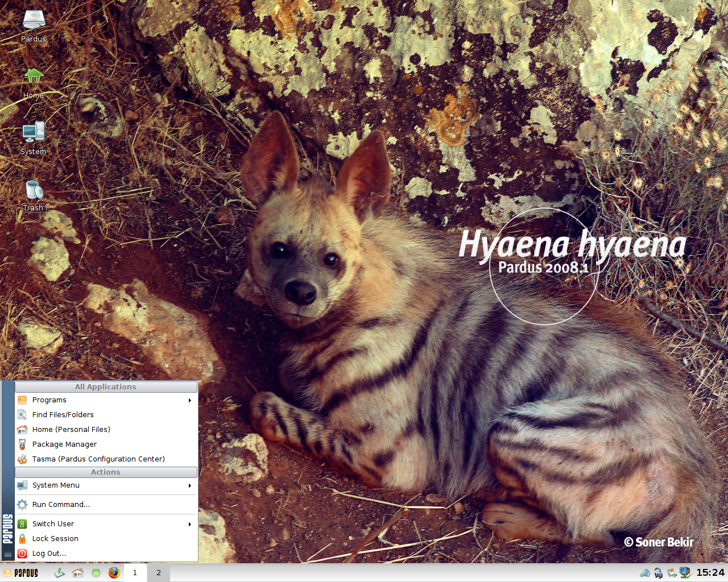Open Tasma (Pardus Configuration Center)
The image size is (728, 582).
click(x=106, y=459)
